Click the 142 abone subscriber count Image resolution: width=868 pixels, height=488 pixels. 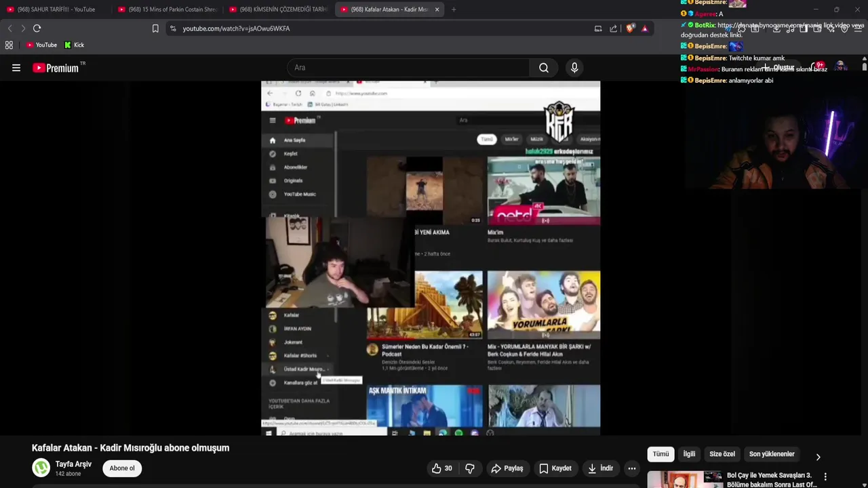click(x=68, y=474)
